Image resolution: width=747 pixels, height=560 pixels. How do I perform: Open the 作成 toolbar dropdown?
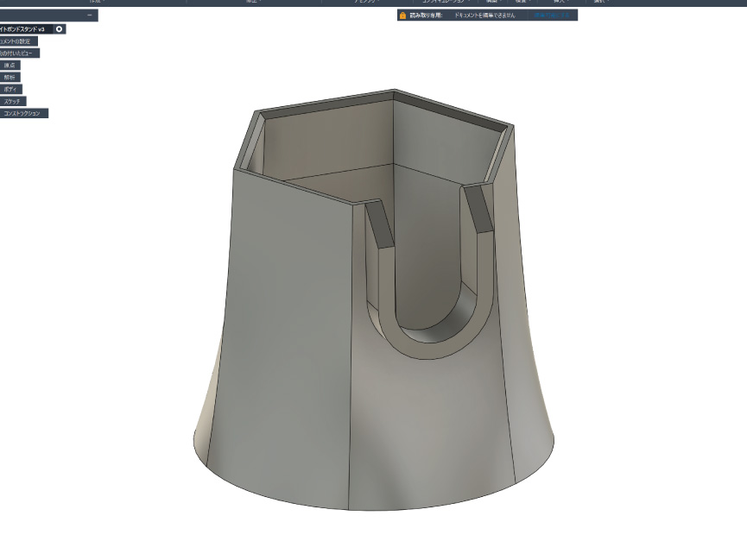click(x=95, y=2)
